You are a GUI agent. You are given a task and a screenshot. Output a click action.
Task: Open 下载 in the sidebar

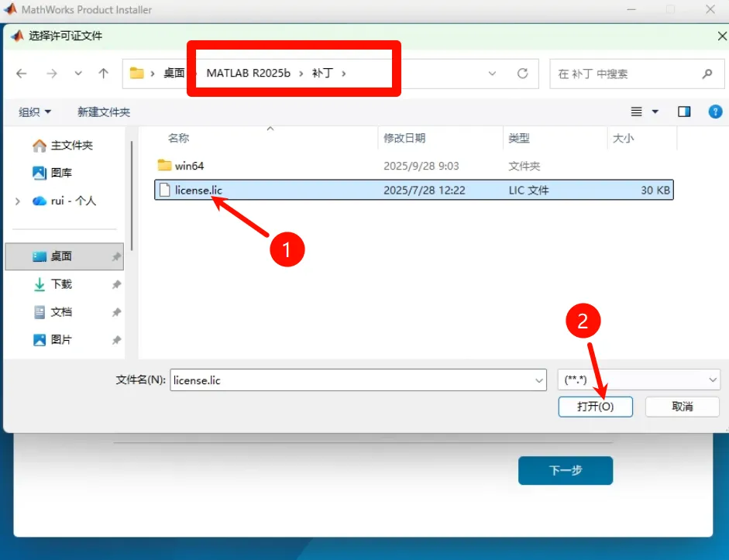click(53, 284)
